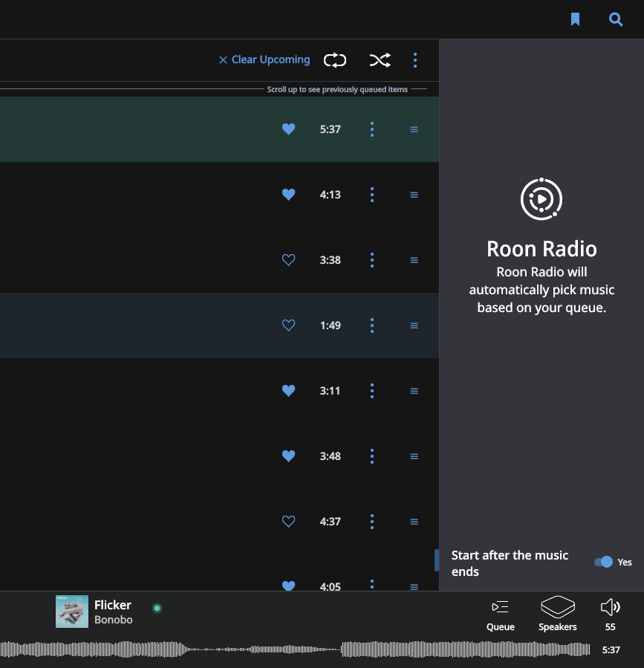Toggle heart on the 3:48 track
Viewport: 644px width, 668px height.
[288, 455]
